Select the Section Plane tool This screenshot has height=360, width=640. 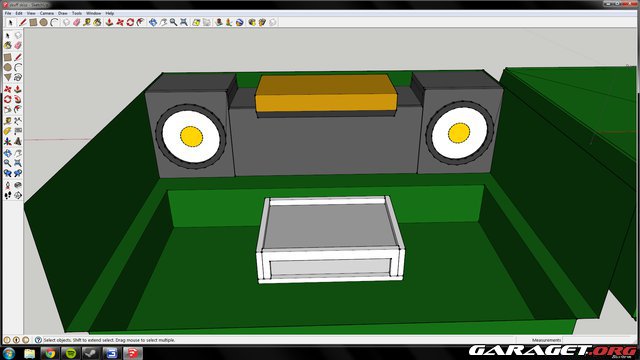tap(18, 196)
